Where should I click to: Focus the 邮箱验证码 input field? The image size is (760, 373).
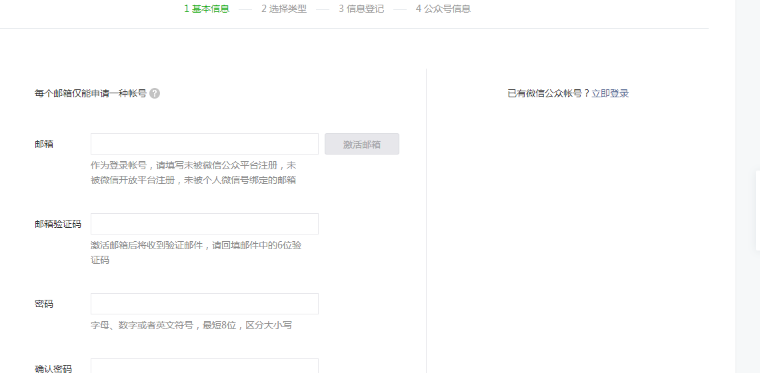click(205, 224)
